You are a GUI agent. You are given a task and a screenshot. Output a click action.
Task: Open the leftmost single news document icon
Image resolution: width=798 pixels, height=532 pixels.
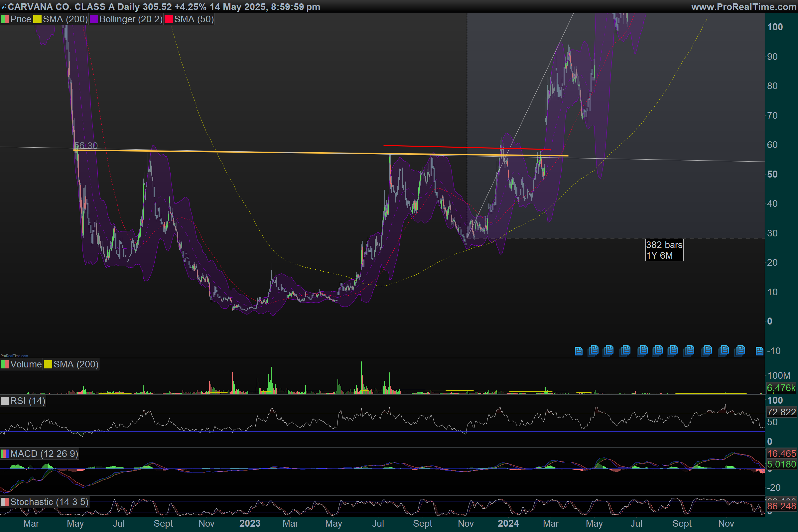(x=579, y=351)
